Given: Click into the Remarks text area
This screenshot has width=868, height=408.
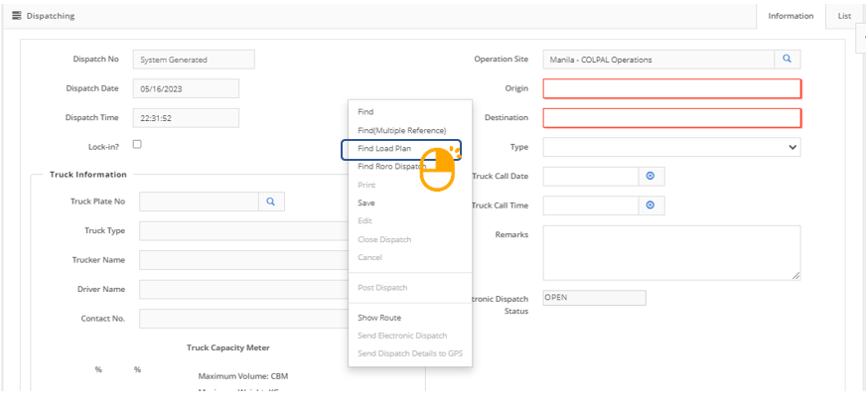Looking at the screenshot, I should tap(671, 252).
